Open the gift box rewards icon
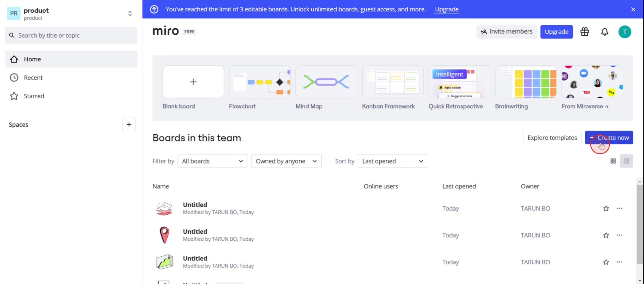Viewport: 644px width, 284px height. 584,32
